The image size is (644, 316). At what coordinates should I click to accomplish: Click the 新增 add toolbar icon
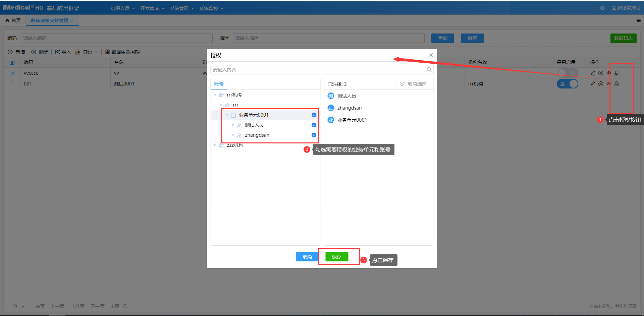click(x=10, y=52)
